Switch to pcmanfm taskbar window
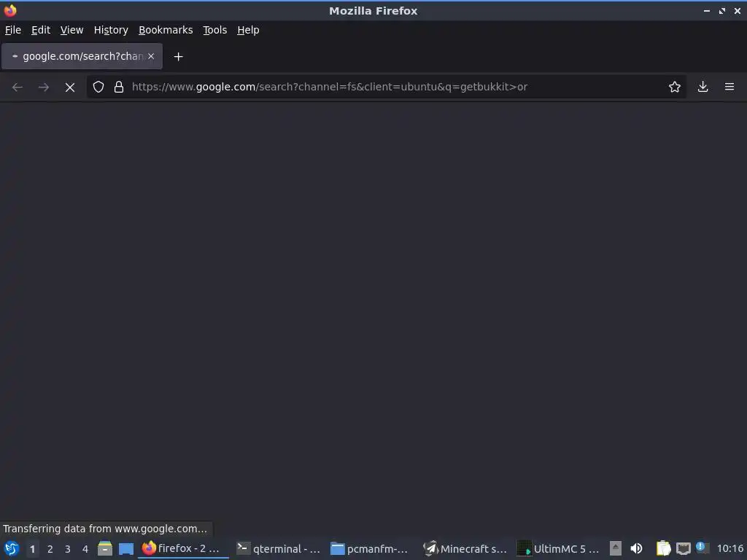This screenshot has height=560, width=747. click(371, 548)
